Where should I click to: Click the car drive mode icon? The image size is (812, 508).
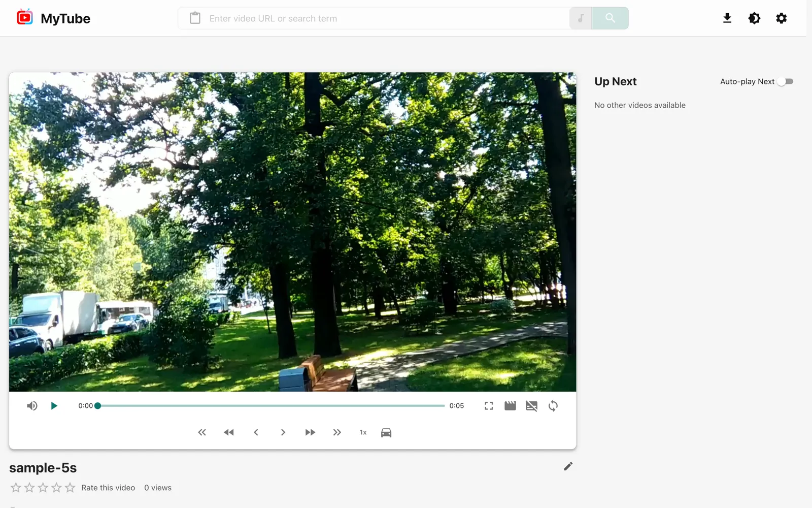386,432
